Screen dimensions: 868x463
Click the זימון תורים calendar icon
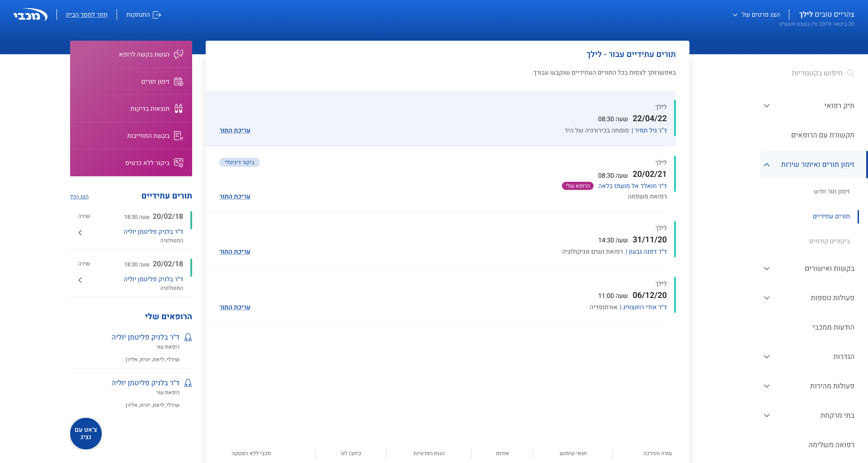point(179,81)
